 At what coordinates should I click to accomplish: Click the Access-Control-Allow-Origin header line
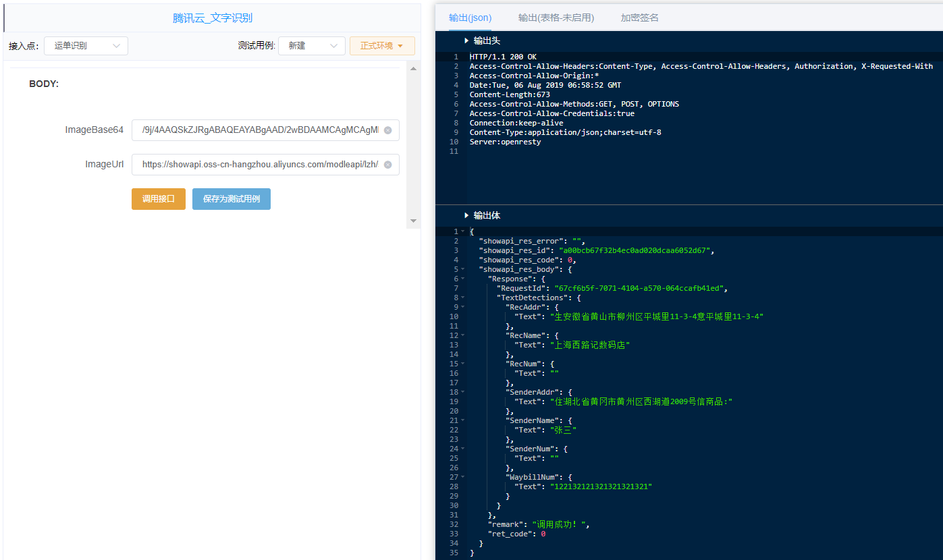click(534, 76)
